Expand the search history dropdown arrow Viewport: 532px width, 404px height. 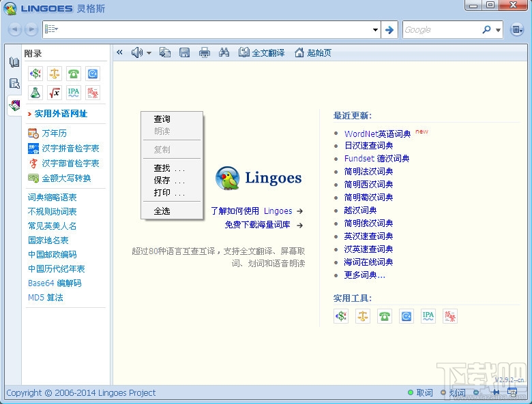(375, 30)
